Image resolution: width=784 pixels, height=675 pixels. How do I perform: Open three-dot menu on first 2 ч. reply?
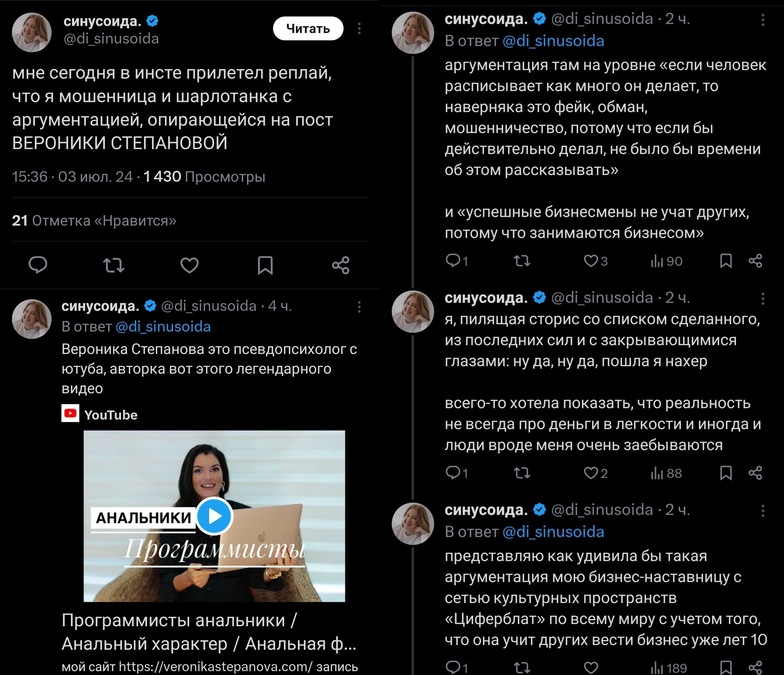click(763, 20)
